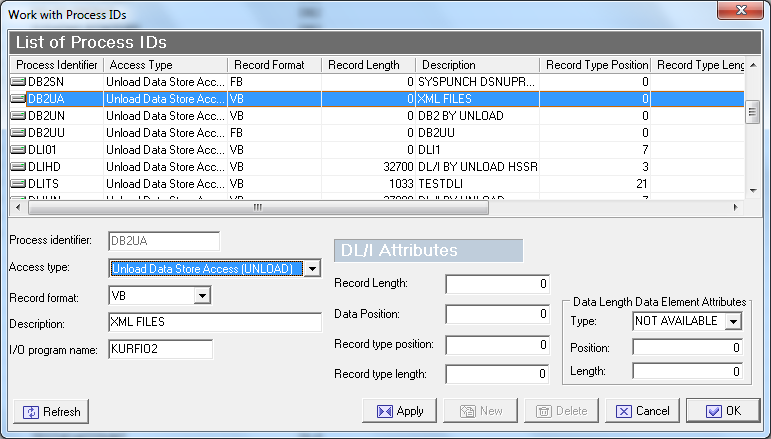
Task: Focus the I/O program name field
Action: (160, 349)
